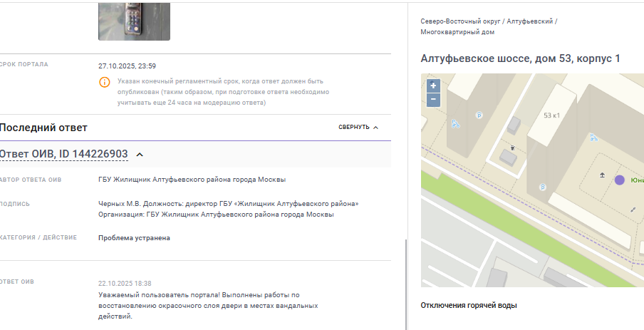The image size is (644, 330).
Task: Click the parking icon below building 53 к1
Action: tap(543, 188)
